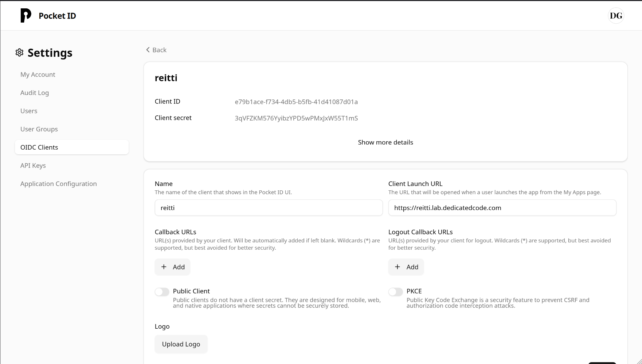Select Users in the sidebar
The width and height of the screenshot is (642, 364).
(x=29, y=111)
